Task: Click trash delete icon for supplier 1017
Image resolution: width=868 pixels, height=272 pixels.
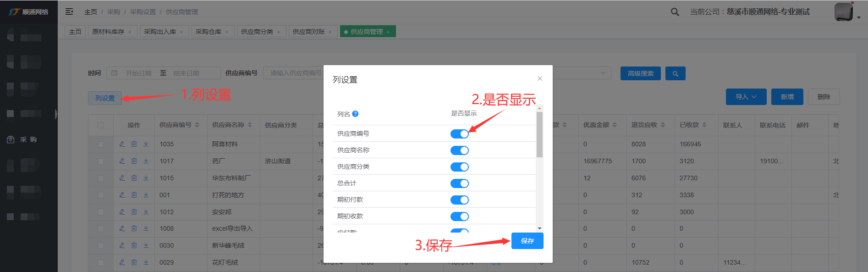Action: tap(134, 161)
